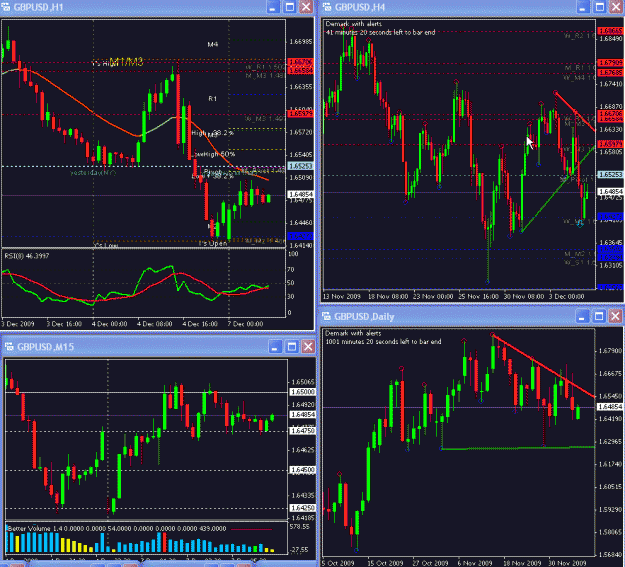Select the short red trendline on H4 chart
Image resolution: width=625 pixels, height=567 pixels.
point(575,111)
